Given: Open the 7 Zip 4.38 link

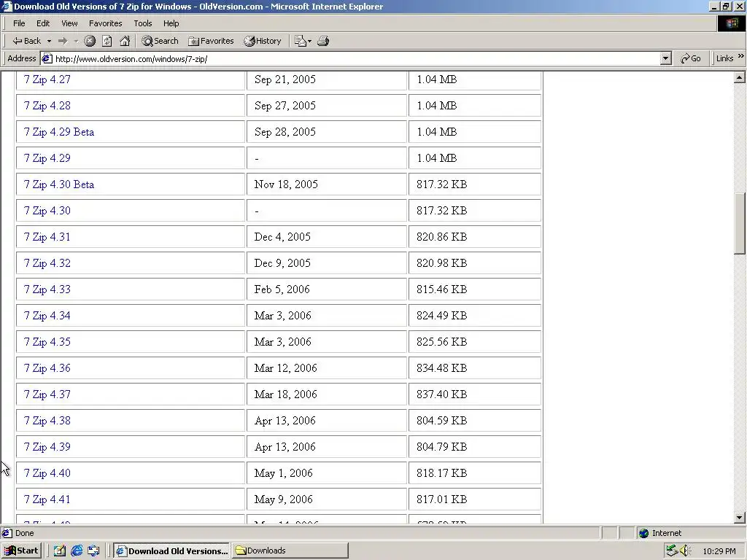Looking at the screenshot, I should point(47,421).
